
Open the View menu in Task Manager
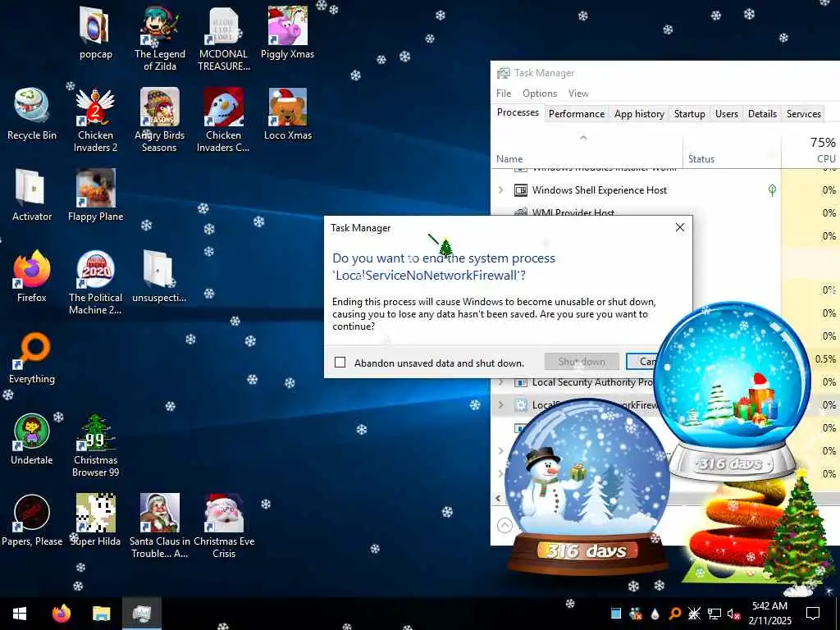coord(578,94)
